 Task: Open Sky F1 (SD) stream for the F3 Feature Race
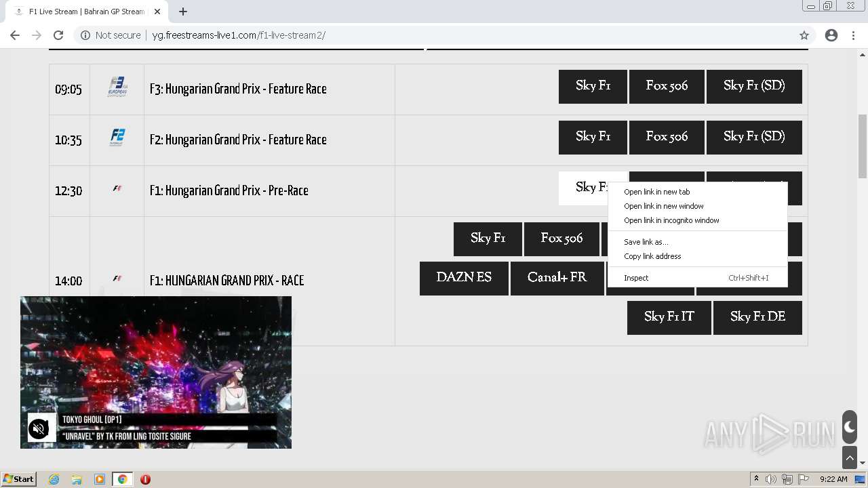click(754, 87)
